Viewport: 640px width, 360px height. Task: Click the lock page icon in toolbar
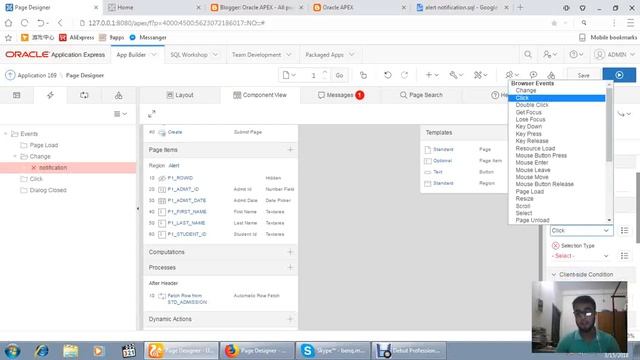363,75
